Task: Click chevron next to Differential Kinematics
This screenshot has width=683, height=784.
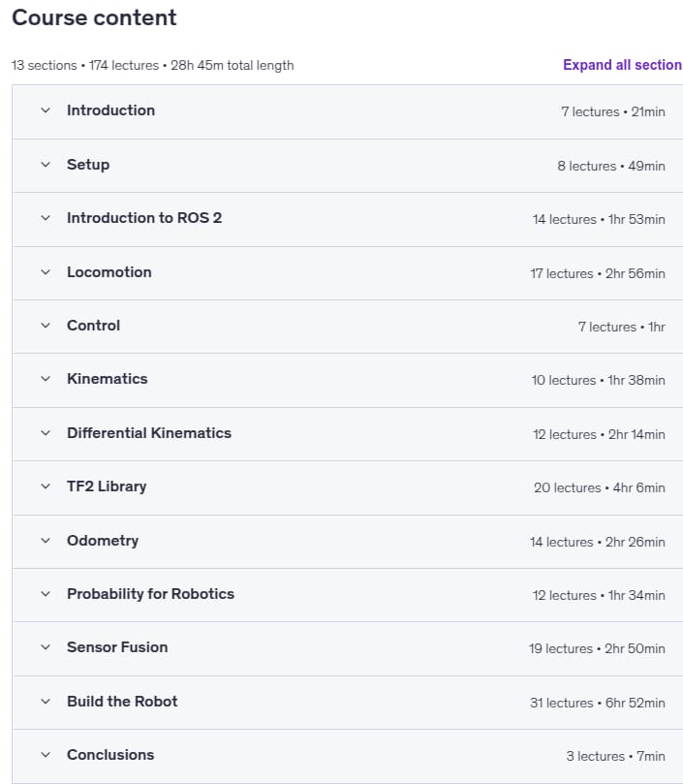Action: [x=46, y=433]
